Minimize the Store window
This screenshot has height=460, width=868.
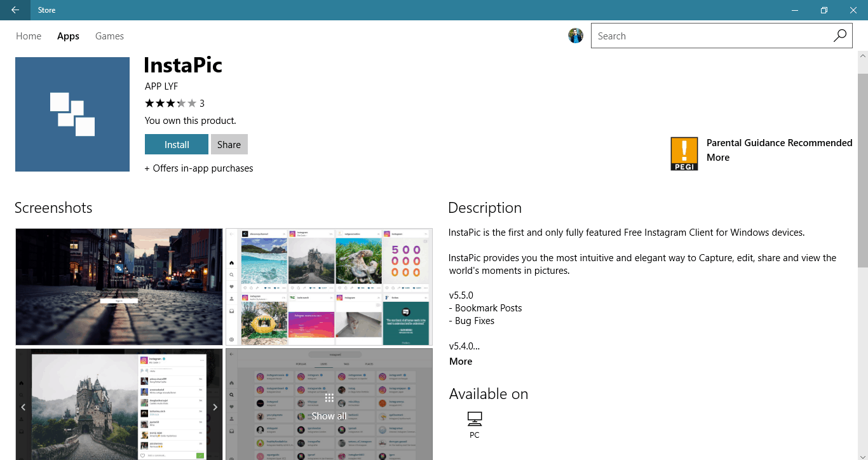point(794,10)
